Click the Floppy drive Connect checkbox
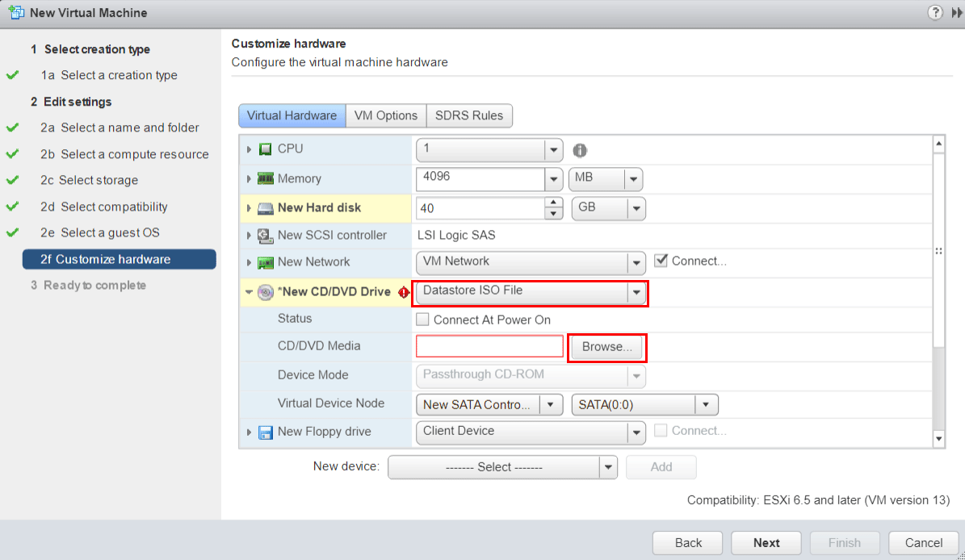Screen dimensions: 965x560 click(x=661, y=430)
